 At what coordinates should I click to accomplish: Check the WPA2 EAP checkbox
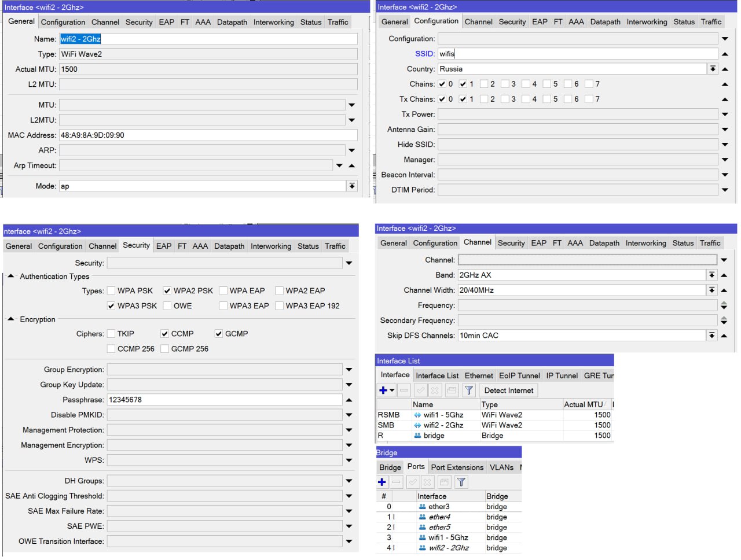[279, 291]
